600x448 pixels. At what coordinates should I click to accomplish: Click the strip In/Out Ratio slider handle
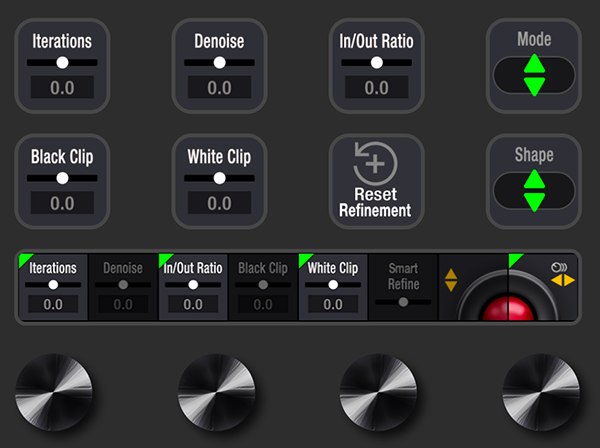(x=193, y=285)
